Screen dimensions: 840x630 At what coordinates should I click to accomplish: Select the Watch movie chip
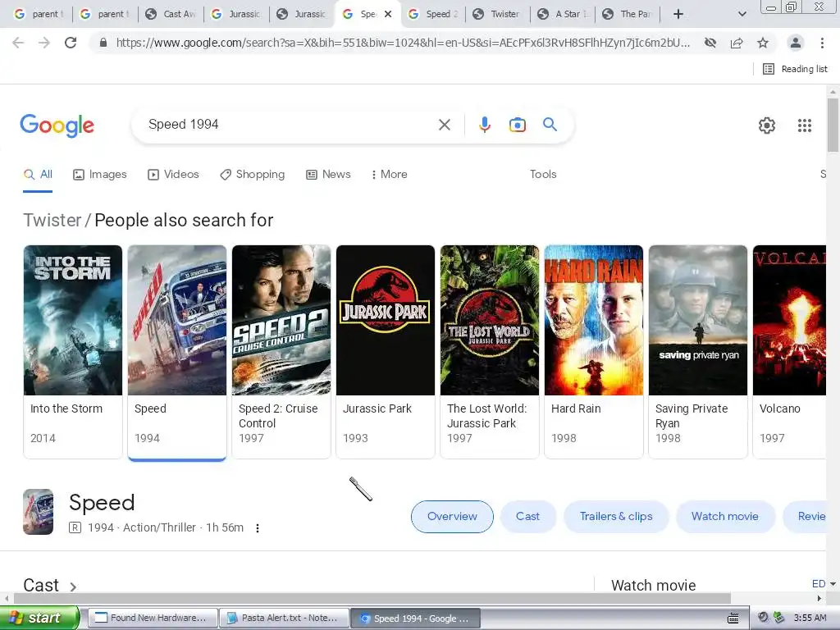click(725, 517)
